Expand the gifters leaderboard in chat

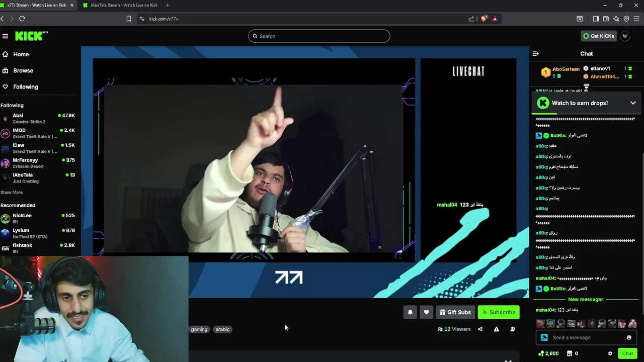click(x=586, y=87)
